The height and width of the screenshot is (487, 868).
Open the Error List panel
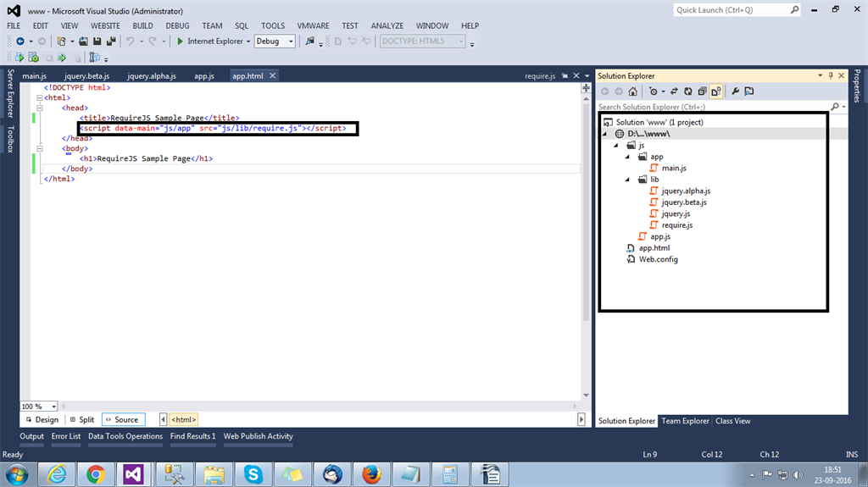pyautogui.click(x=66, y=436)
